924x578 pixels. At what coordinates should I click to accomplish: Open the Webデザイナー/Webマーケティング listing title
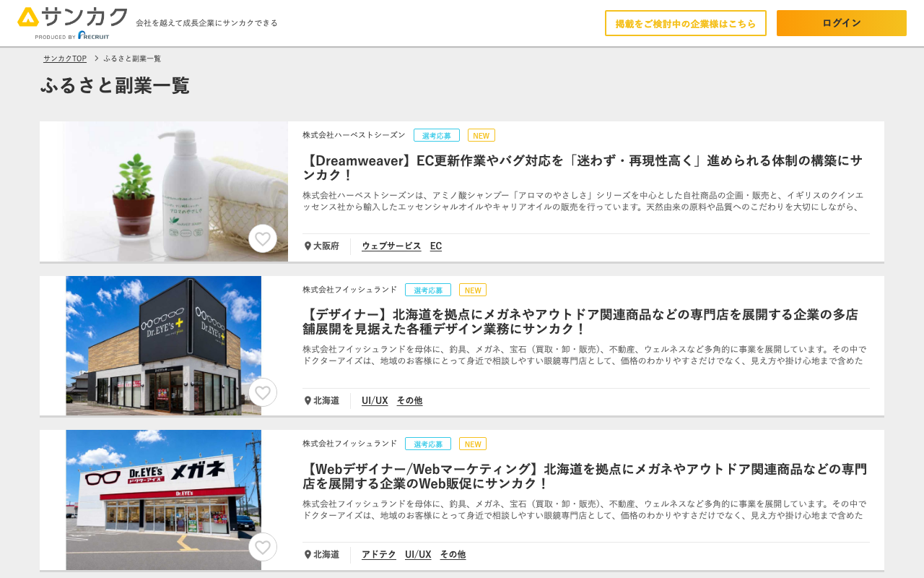coord(585,476)
